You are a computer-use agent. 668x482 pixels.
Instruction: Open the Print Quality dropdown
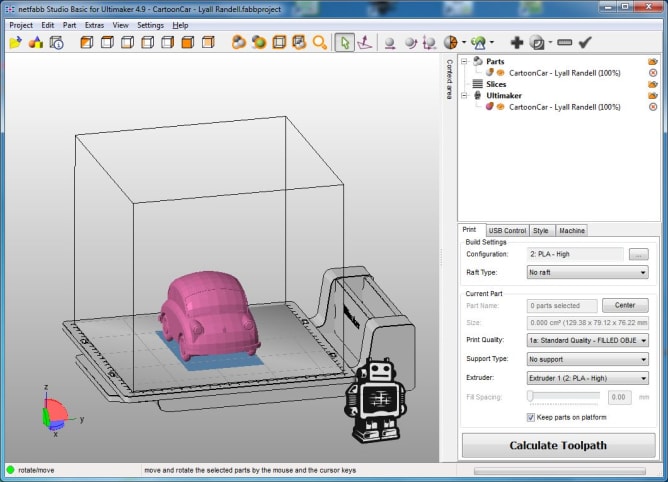[x=587, y=340]
